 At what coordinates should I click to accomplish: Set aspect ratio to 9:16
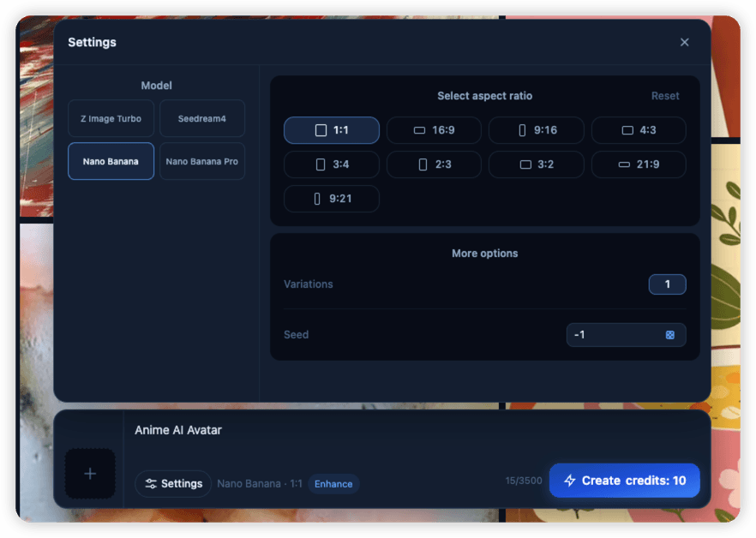[x=537, y=130]
